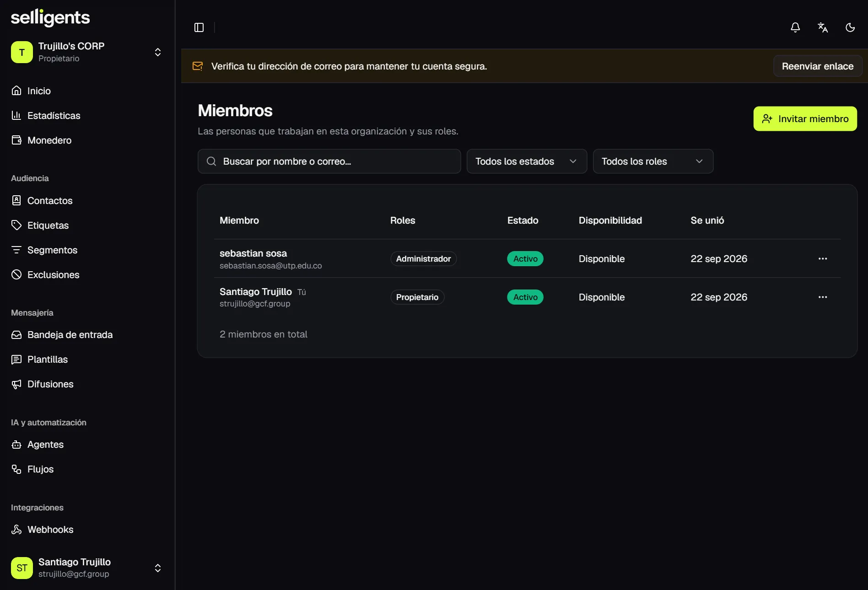Open Bandeja de entrada
The height and width of the screenshot is (590, 868).
(87, 335)
